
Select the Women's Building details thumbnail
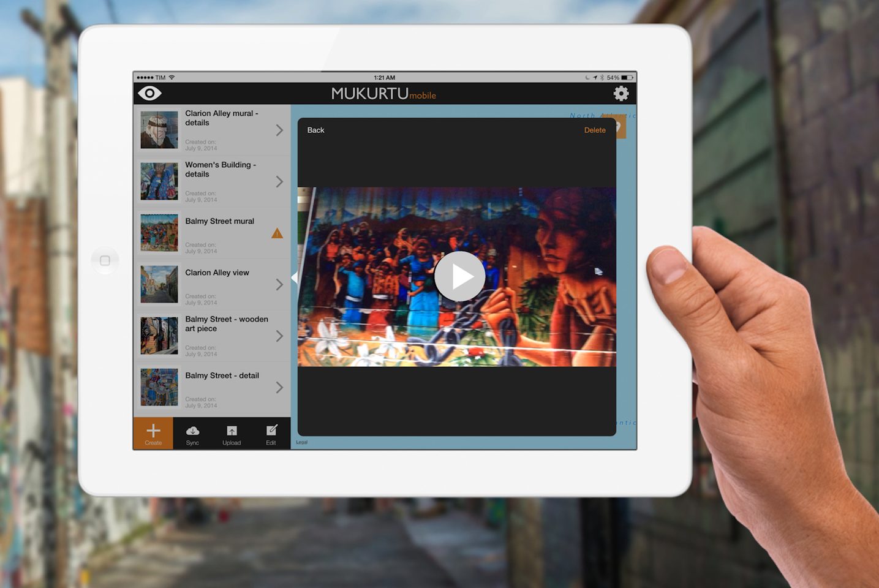coord(159,181)
